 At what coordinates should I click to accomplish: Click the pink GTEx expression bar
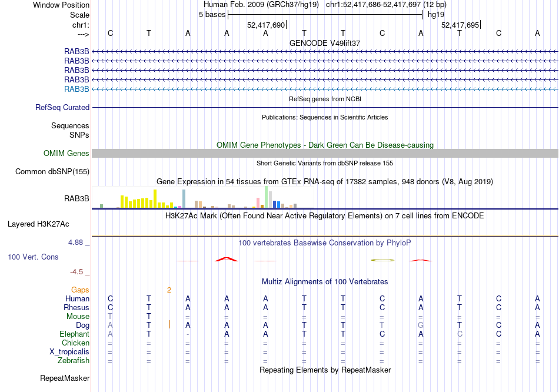[258, 202]
